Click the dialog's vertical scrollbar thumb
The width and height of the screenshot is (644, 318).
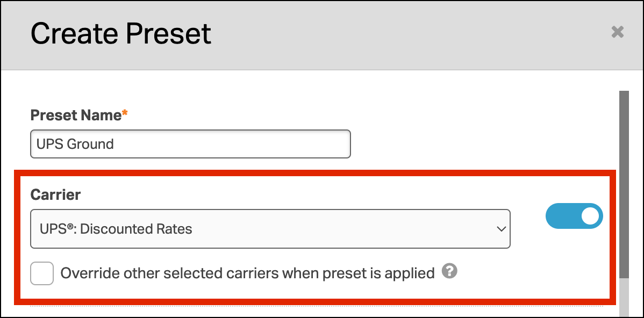click(624, 183)
